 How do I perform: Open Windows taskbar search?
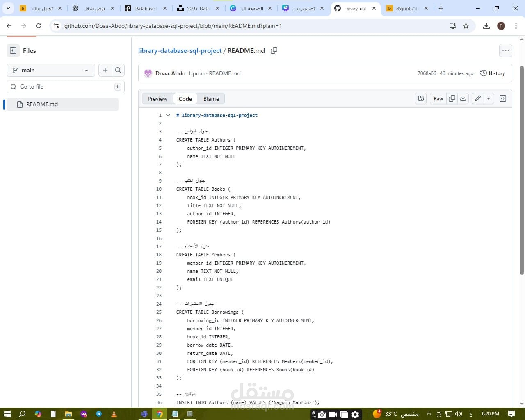pyautogui.click(x=23, y=414)
